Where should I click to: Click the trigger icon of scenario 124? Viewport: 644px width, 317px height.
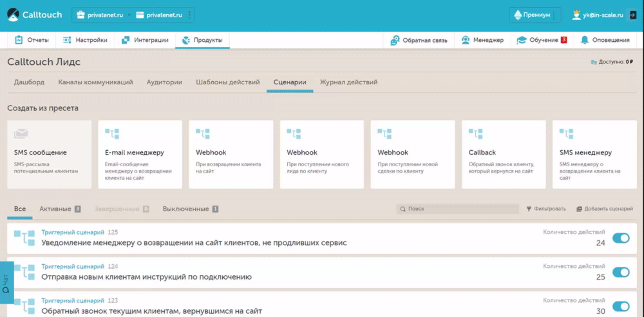click(24, 273)
